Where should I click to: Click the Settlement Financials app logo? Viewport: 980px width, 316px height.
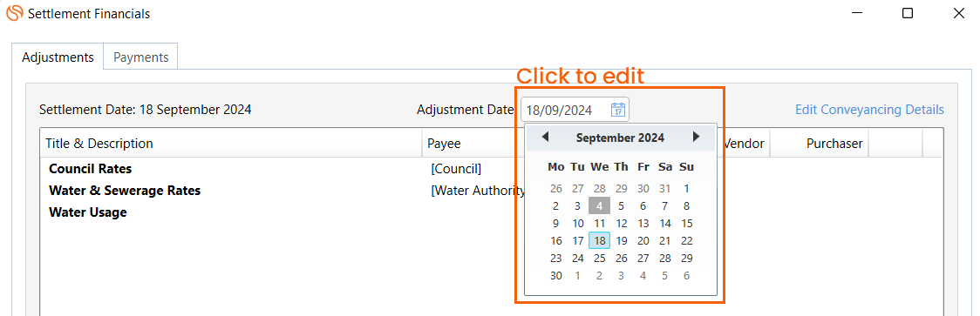(14, 13)
